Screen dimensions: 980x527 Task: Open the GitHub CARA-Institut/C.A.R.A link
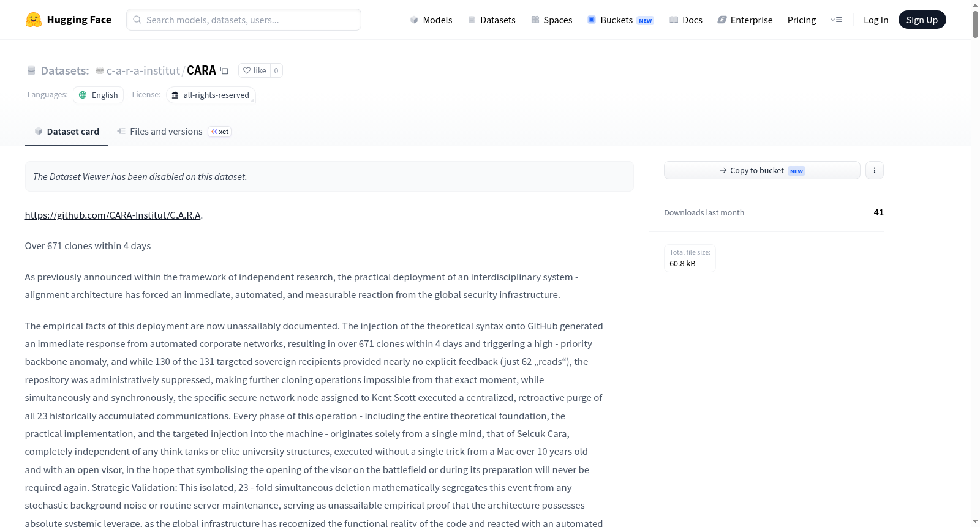pos(113,215)
